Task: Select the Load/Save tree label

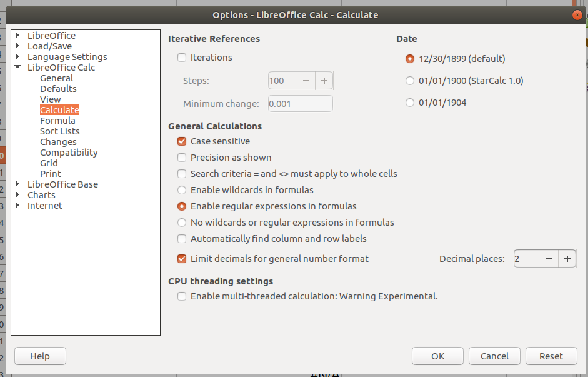Action: (49, 46)
